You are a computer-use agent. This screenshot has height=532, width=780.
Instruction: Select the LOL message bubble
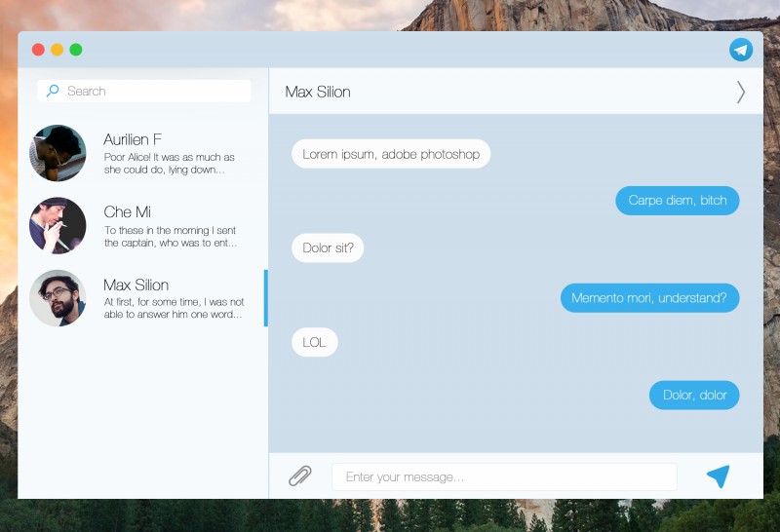click(x=314, y=342)
